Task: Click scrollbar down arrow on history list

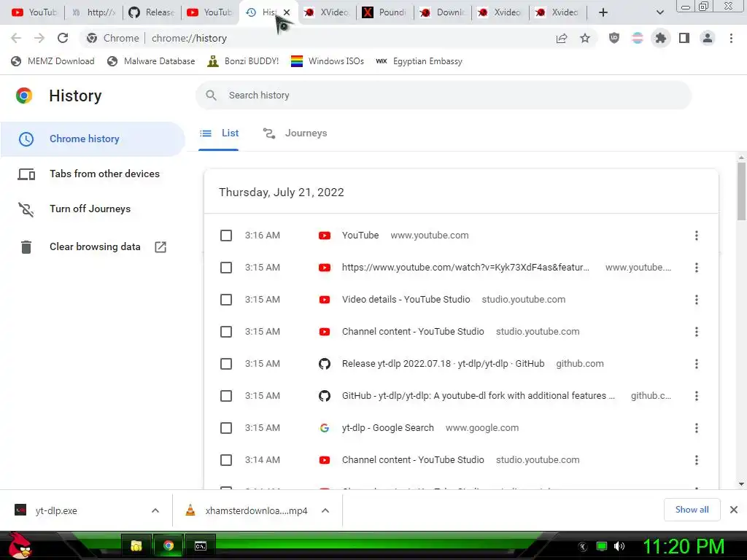Action: (741, 484)
